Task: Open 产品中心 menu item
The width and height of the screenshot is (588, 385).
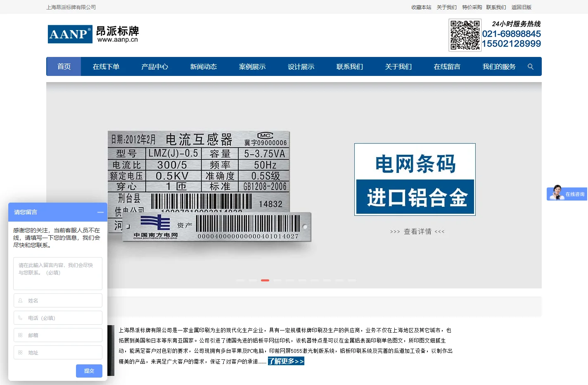Action: coord(155,66)
